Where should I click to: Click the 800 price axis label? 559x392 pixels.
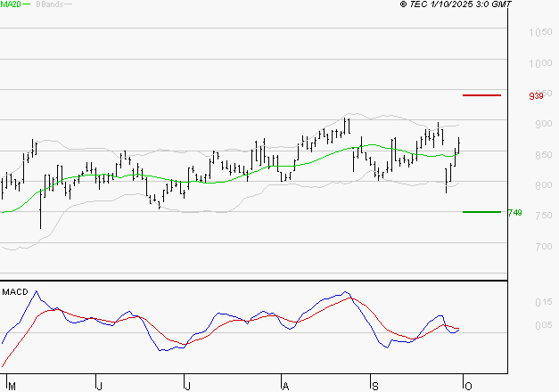544,185
